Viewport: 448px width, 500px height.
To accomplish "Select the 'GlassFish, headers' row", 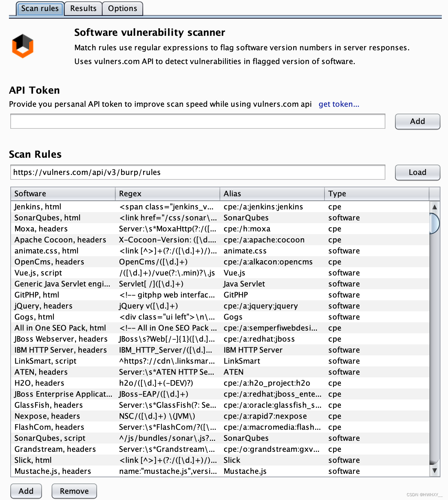I will click(x=220, y=405).
